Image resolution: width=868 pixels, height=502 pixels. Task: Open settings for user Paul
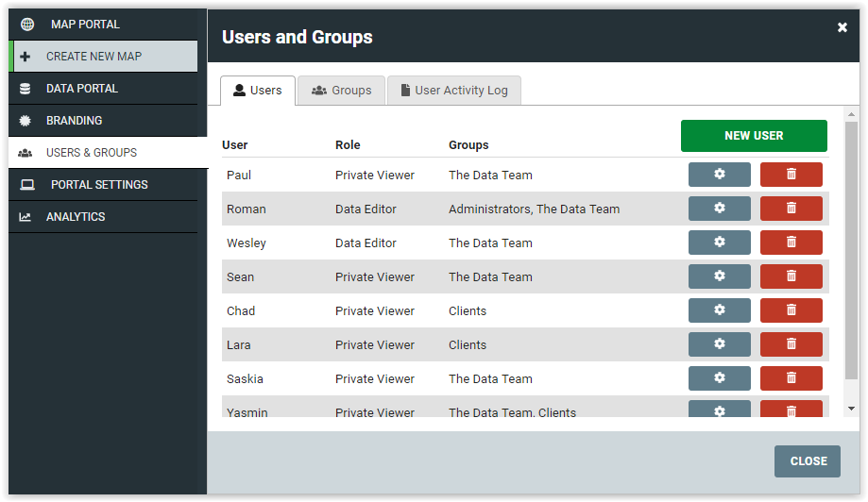click(719, 175)
